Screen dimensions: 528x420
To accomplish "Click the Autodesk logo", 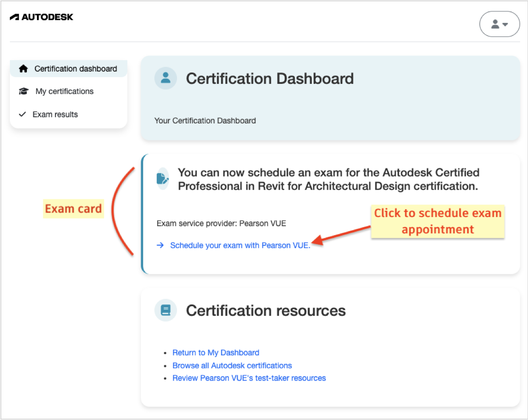I will [x=42, y=17].
